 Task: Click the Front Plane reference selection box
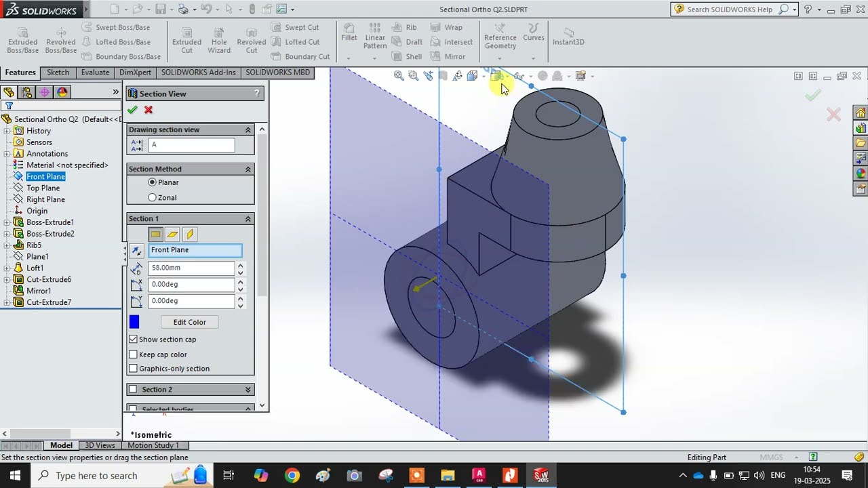(x=195, y=251)
